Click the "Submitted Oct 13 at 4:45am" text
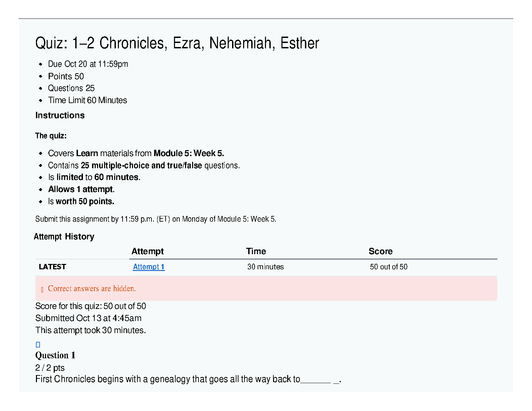This screenshot has width=532, height=411. click(x=88, y=318)
